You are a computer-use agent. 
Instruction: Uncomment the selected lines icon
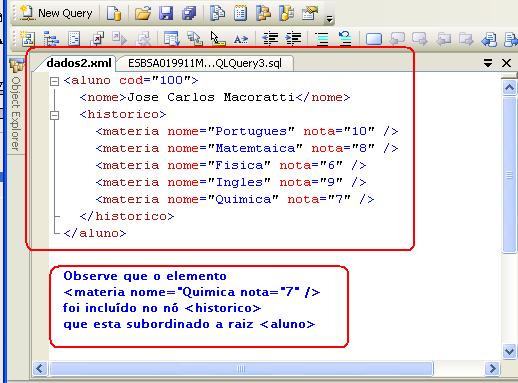(345, 38)
